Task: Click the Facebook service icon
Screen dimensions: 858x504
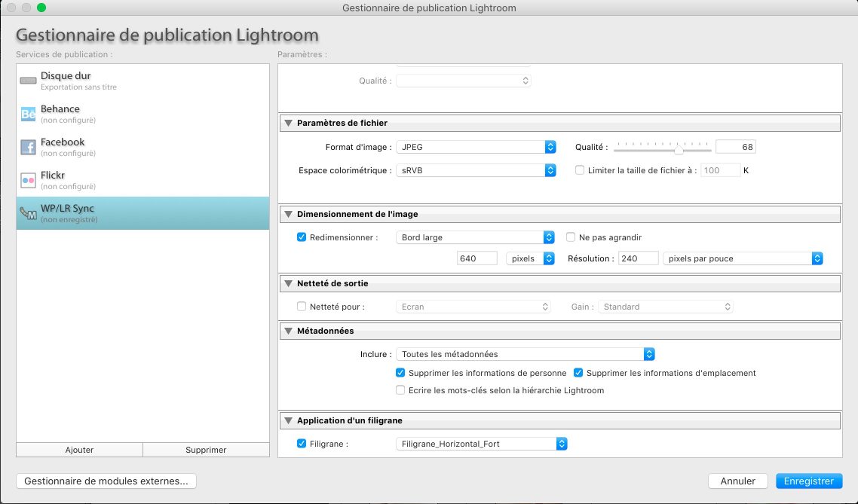Action: tap(28, 147)
